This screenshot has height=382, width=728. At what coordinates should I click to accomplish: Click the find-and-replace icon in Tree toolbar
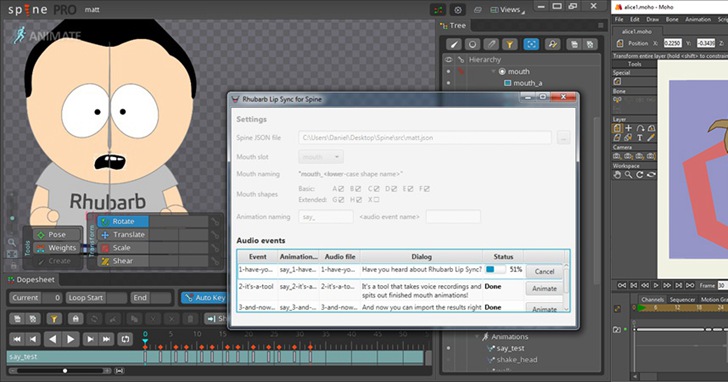coord(552,44)
